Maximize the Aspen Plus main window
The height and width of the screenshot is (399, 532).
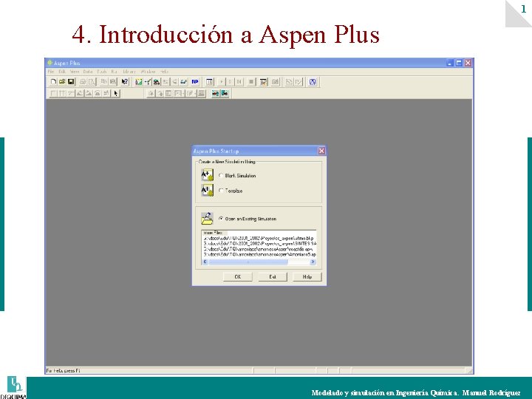coord(459,63)
